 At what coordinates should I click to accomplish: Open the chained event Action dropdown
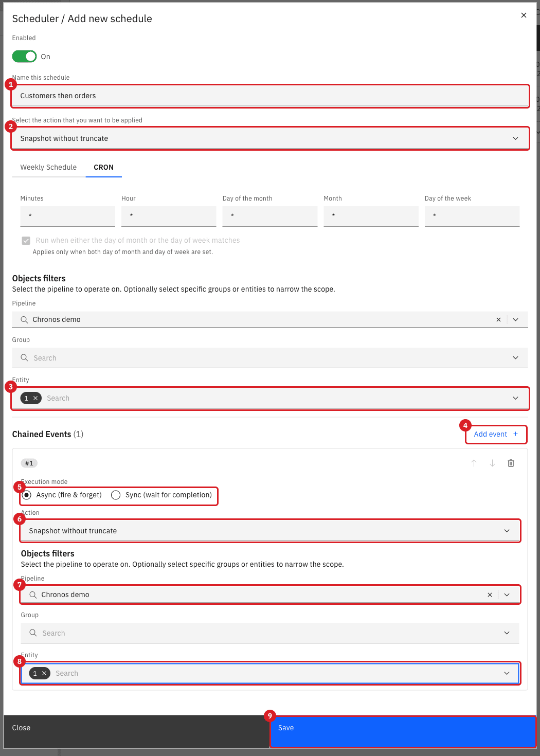click(270, 531)
